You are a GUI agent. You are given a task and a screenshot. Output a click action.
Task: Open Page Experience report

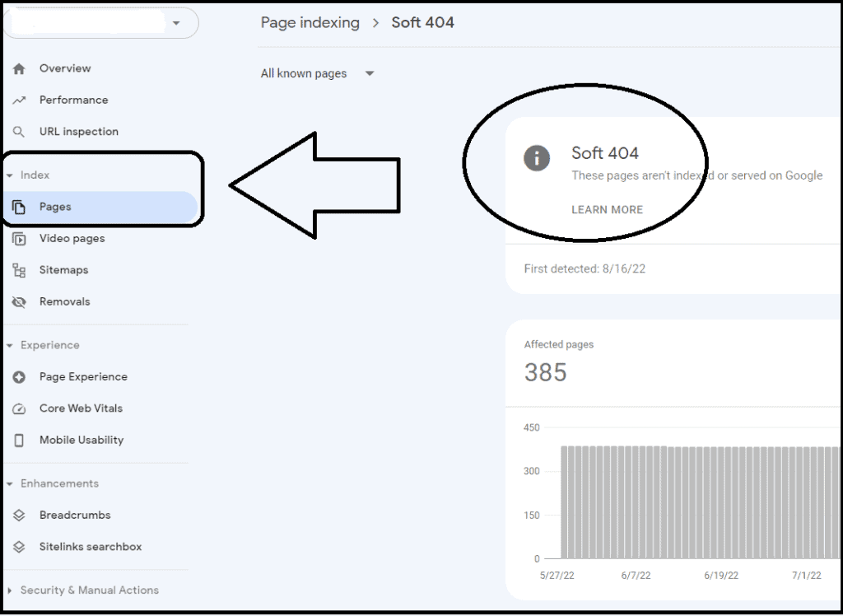83,377
